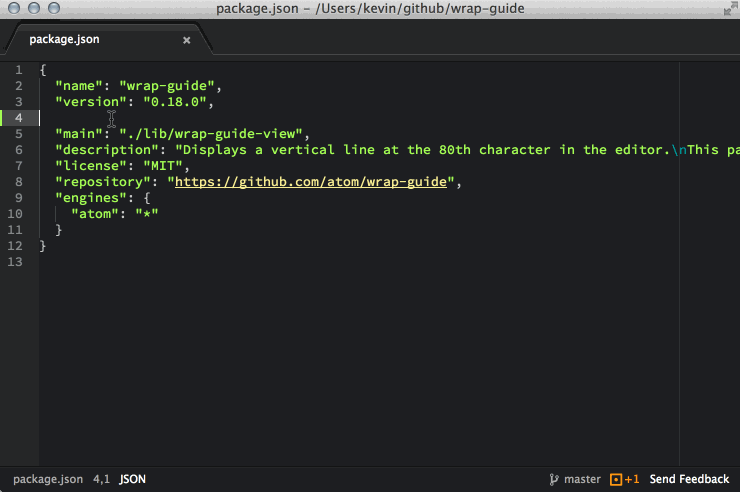The image size is (740, 492).
Task: Open Send Feedback link
Action: pyautogui.click(x=689, y=480)
